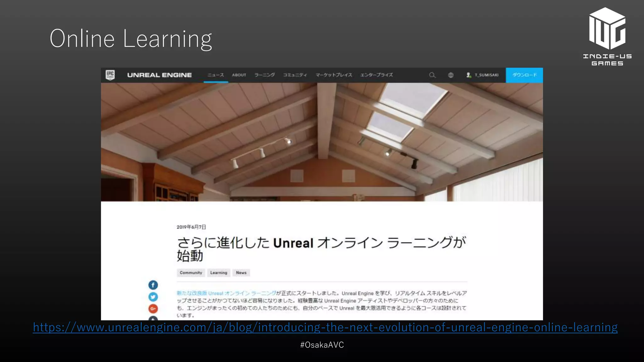Open the search magnifier icon

tap(432, 75)
